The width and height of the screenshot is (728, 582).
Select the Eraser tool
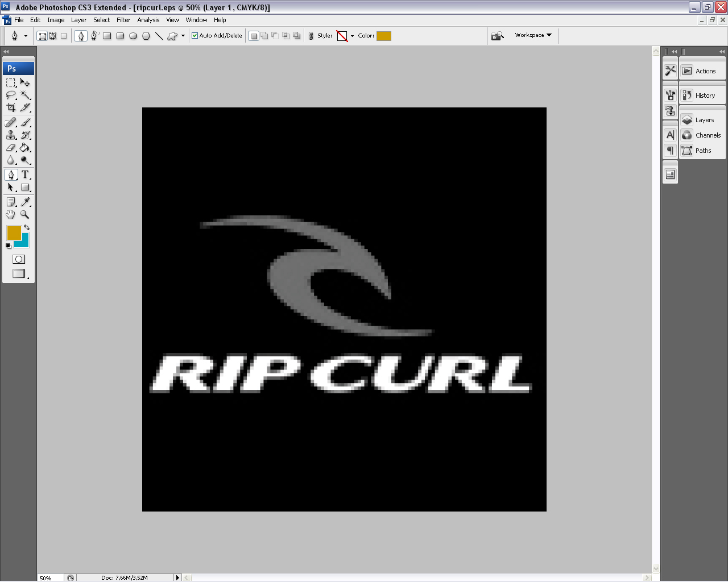[11, 148]
